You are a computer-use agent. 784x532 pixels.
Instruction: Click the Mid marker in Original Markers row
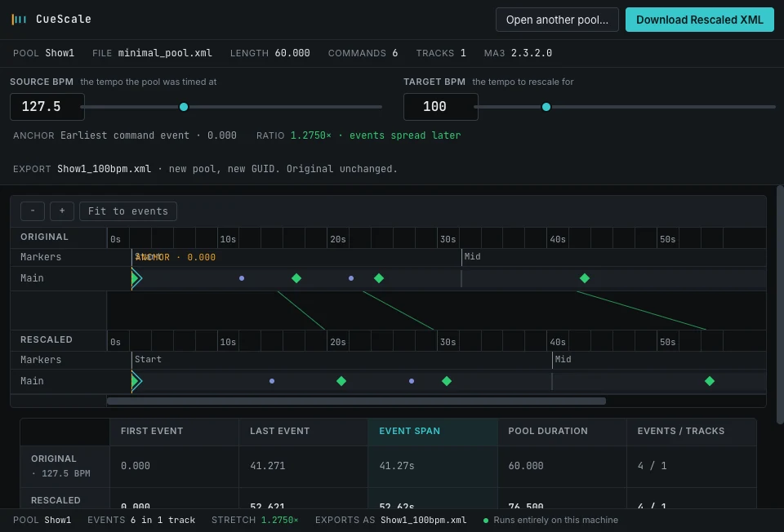(x=471, y=257)
